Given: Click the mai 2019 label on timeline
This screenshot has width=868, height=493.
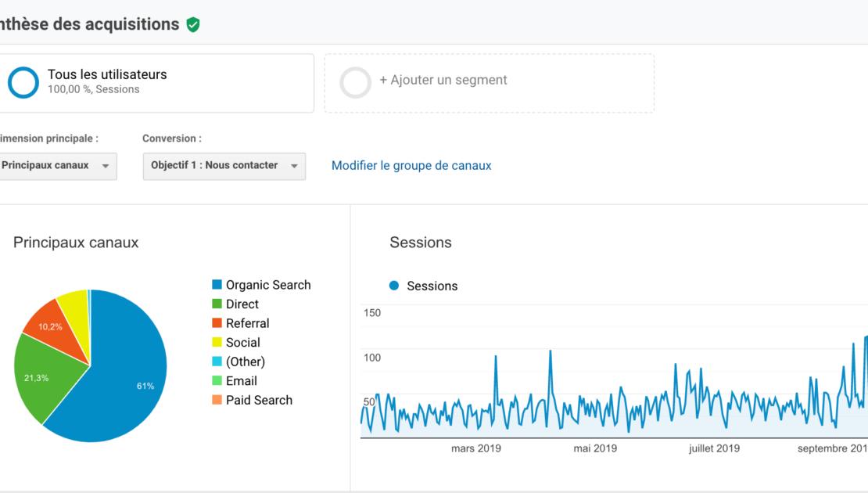Looking at the screenshot, I should [x=594, y=448].
